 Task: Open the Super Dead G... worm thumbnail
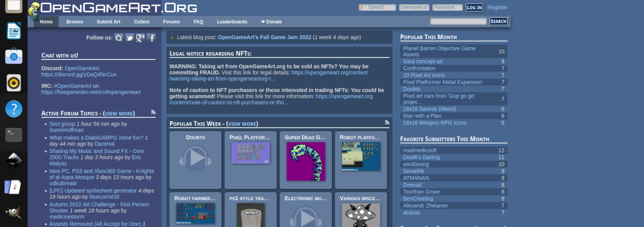tap(306, 161)
